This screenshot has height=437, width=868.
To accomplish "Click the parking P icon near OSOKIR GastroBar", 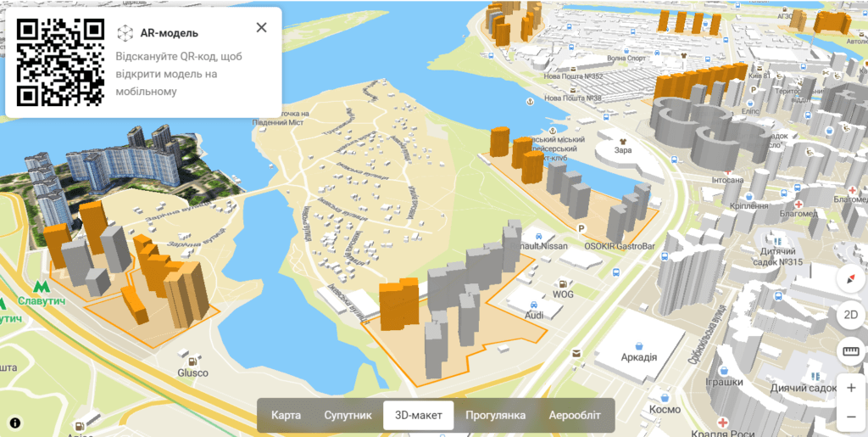I will (x=581, y=228).
